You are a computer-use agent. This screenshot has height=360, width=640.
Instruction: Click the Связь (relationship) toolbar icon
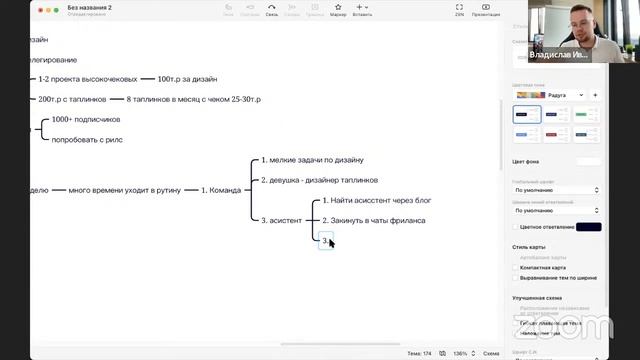(271, 7)
